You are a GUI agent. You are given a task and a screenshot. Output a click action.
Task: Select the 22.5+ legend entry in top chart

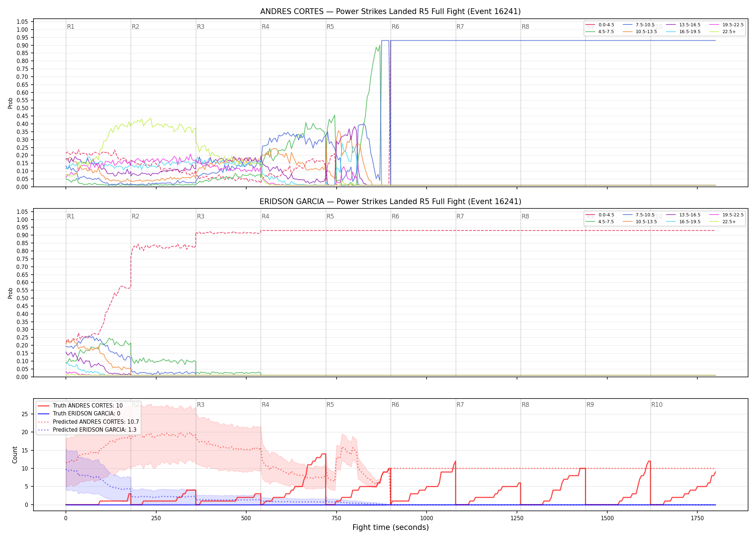pos(722,32)
